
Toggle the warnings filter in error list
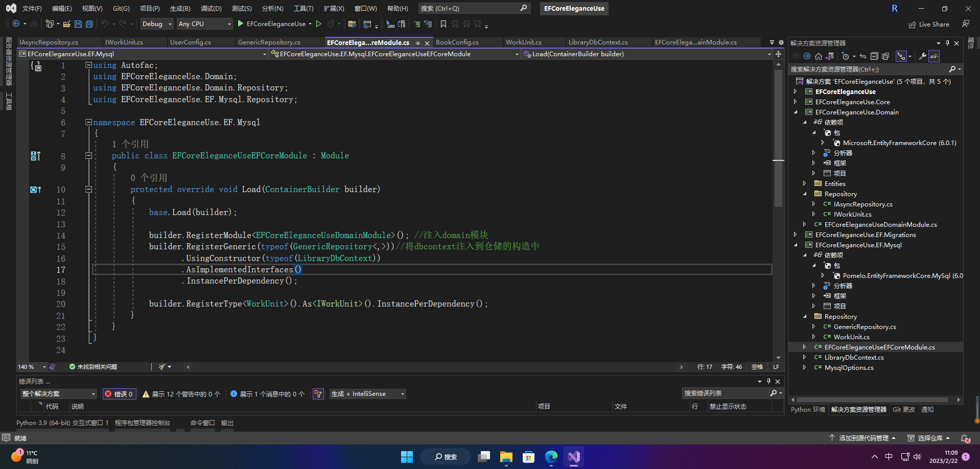(181, 394)
